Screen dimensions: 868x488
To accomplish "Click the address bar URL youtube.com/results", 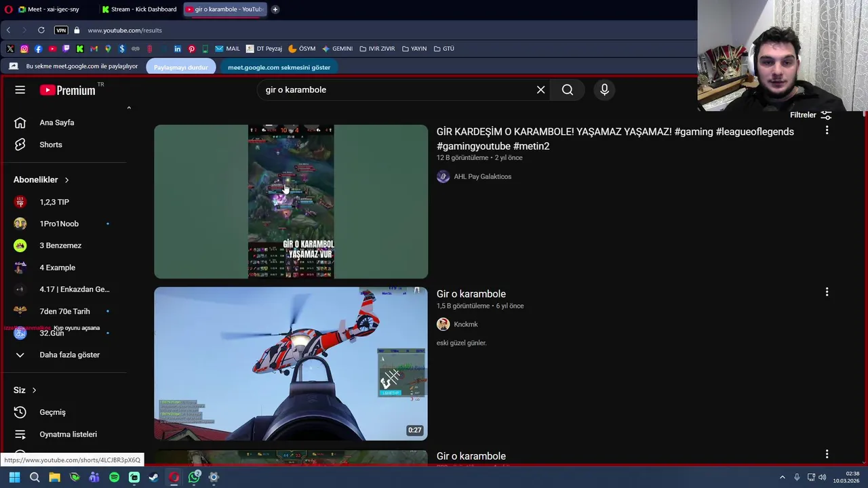I will [125, 30].
